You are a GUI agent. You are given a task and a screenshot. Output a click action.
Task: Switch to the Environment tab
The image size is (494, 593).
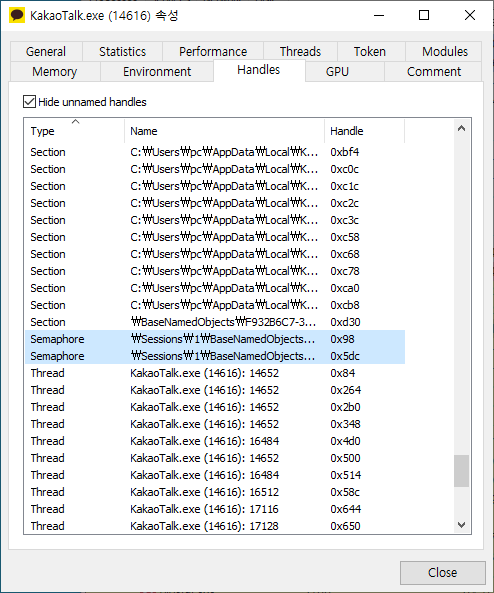157,71
